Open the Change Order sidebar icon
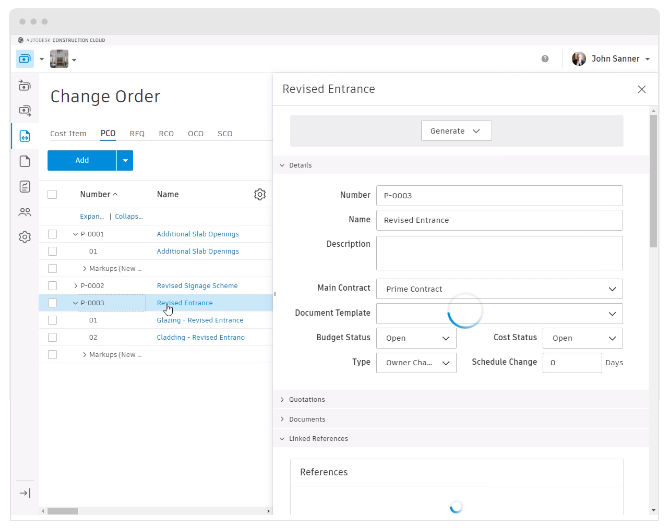Image resolution: width=665 pixels, height=528 pixels. 25,135
